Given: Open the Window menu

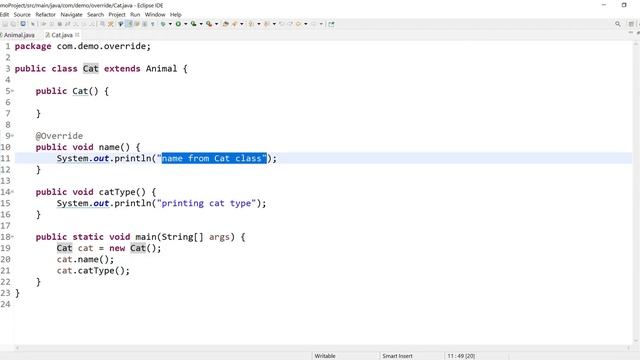Looking at the screenshot, I should point(155,14).
